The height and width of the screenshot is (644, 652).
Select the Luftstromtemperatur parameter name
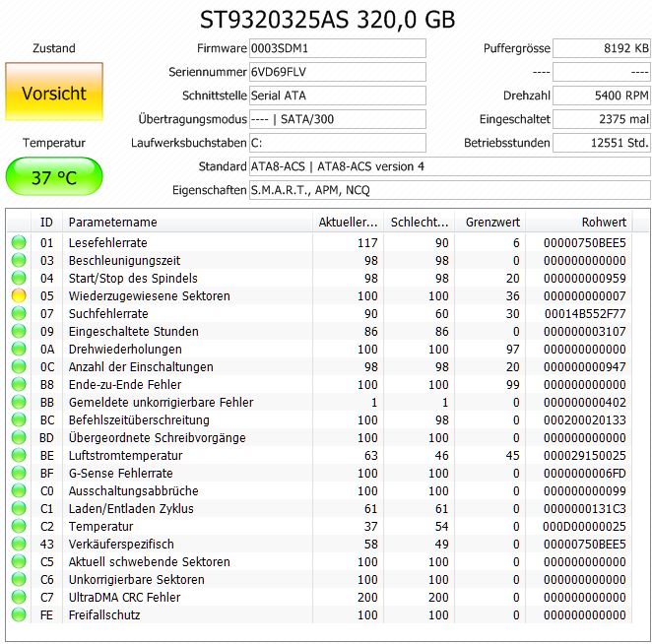(x=126, y=456)
